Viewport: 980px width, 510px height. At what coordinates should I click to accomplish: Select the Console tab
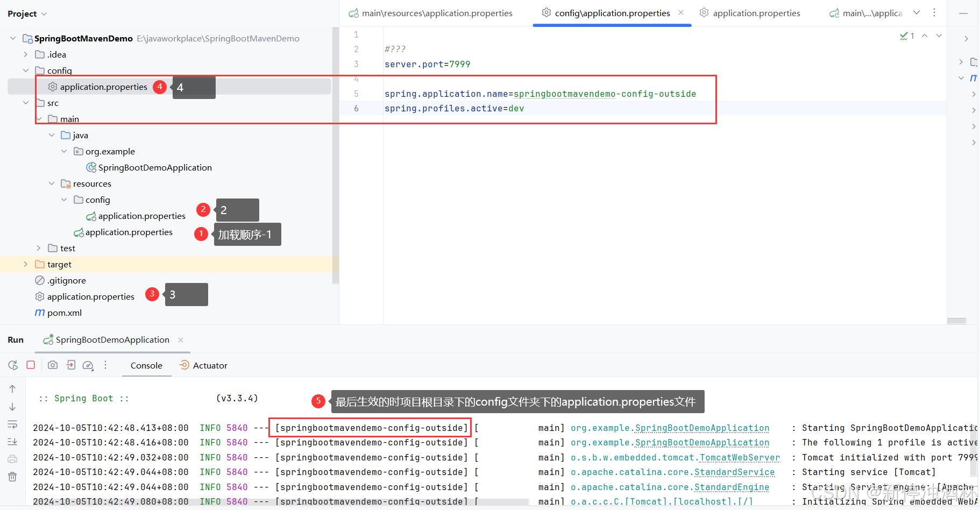[146, 366]
